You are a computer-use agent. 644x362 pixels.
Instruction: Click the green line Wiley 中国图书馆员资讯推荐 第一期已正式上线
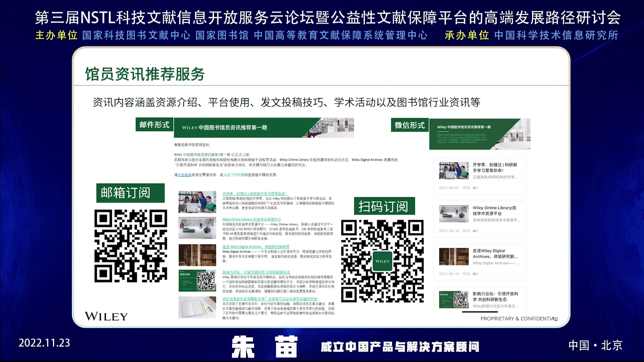[212, 155]
